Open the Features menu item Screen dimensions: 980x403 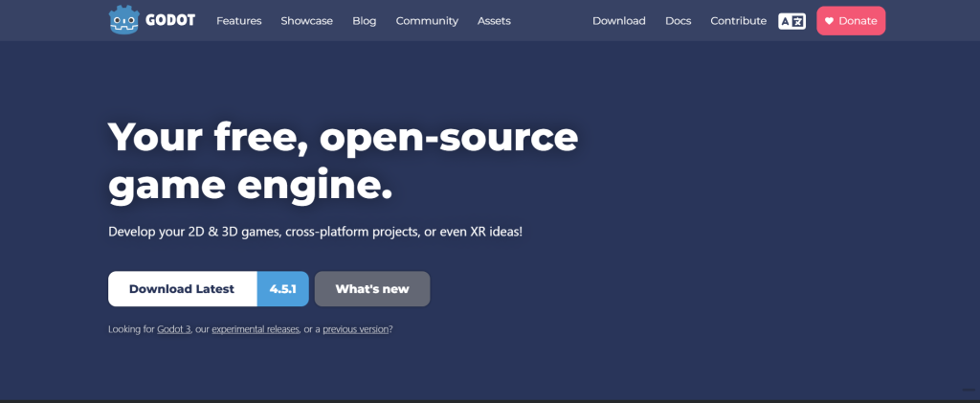[x=238, y=21]
